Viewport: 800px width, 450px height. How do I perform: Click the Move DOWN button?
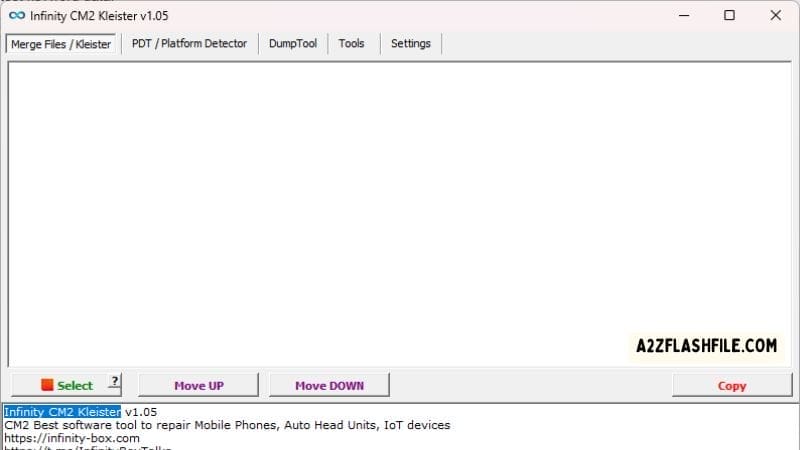(x=329, y=385)
